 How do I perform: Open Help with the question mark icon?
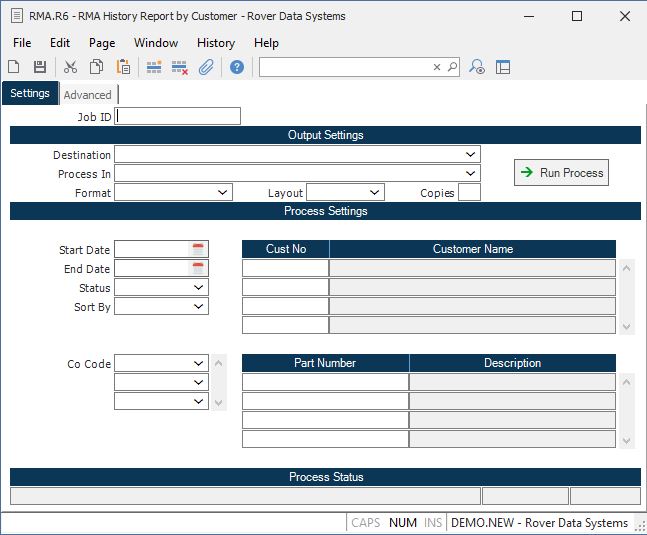[237, 67]
